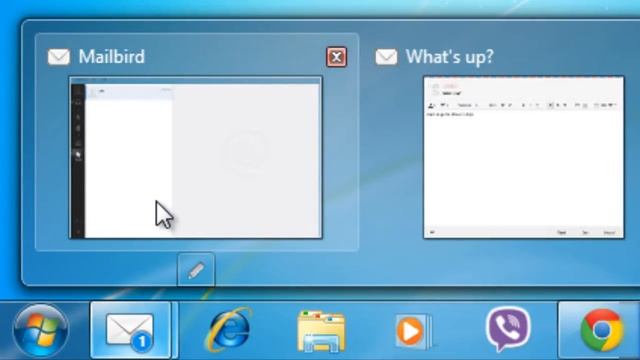Switch to Google Chrome in the taskbar
The width and height of the screenshot is (640, 360).
[602, 330]
